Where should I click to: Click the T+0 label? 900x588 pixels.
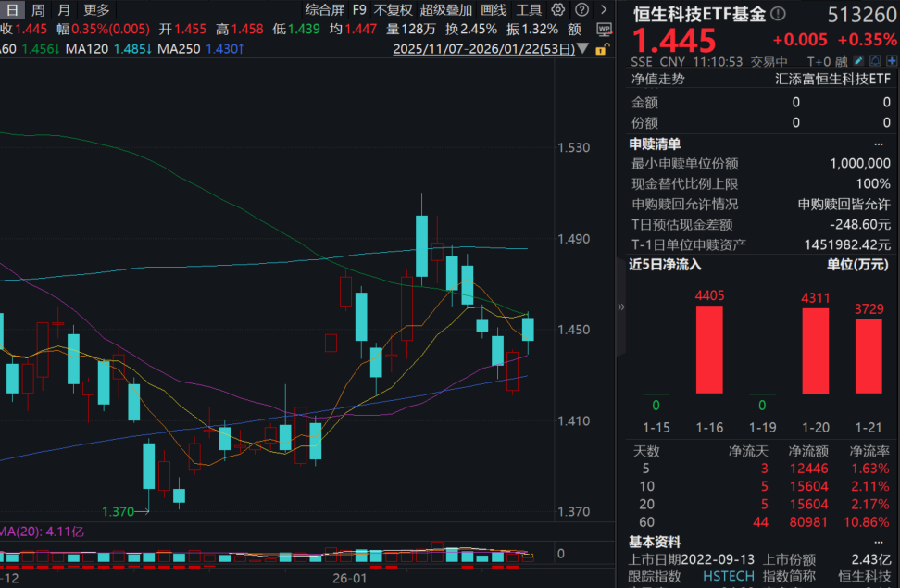coord(819,61)
